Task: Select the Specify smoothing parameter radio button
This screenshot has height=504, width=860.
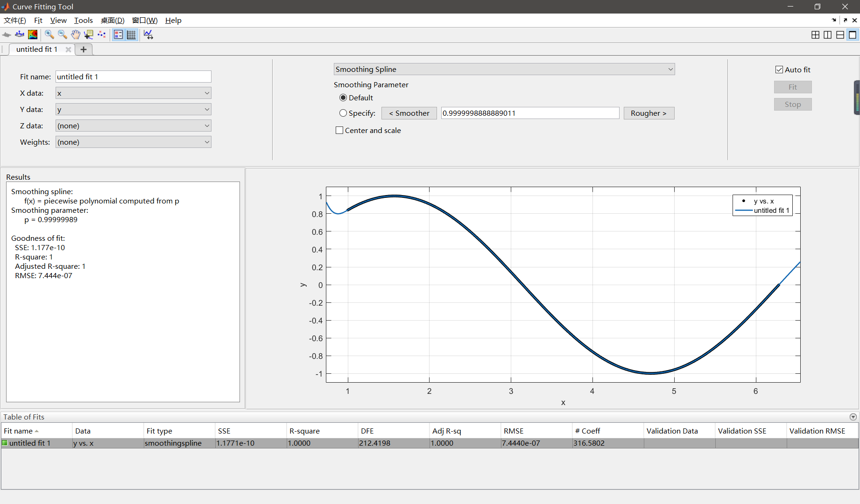Action: coord(343,113)
